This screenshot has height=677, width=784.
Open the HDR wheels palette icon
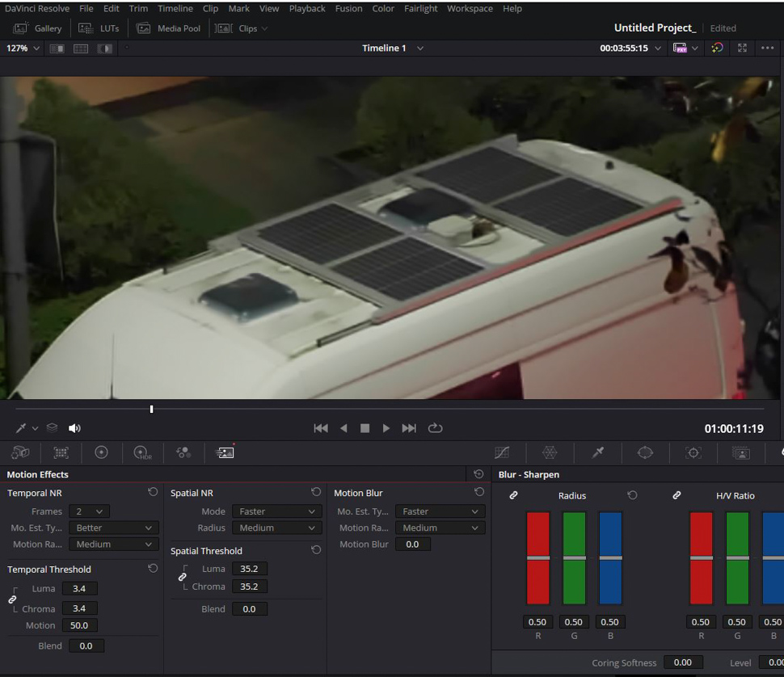tap(142, 452)
